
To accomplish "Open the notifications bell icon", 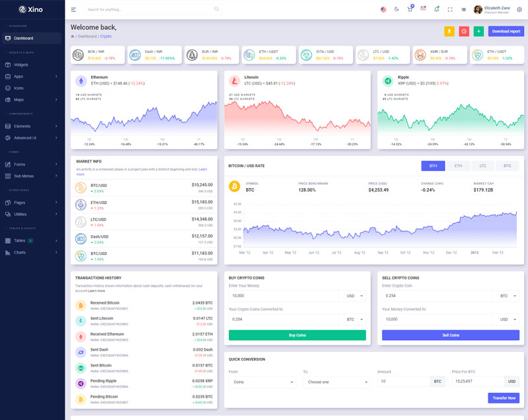I will 436,9.
